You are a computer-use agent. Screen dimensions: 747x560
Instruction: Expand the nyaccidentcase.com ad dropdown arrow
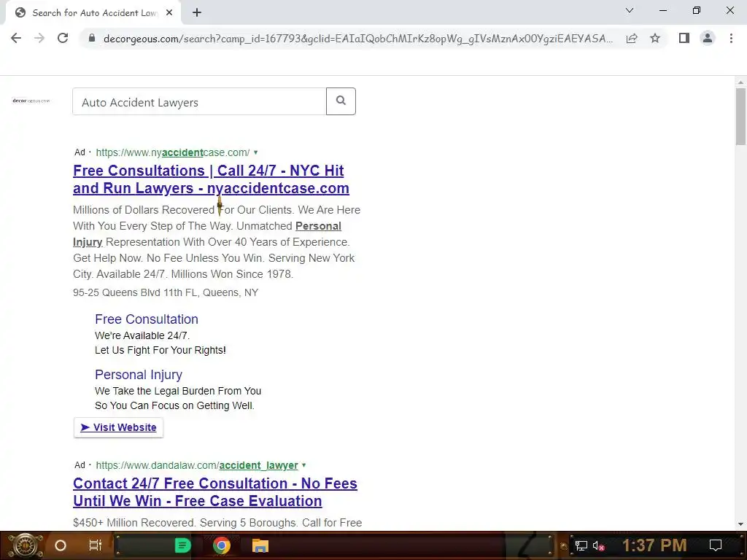256,152
